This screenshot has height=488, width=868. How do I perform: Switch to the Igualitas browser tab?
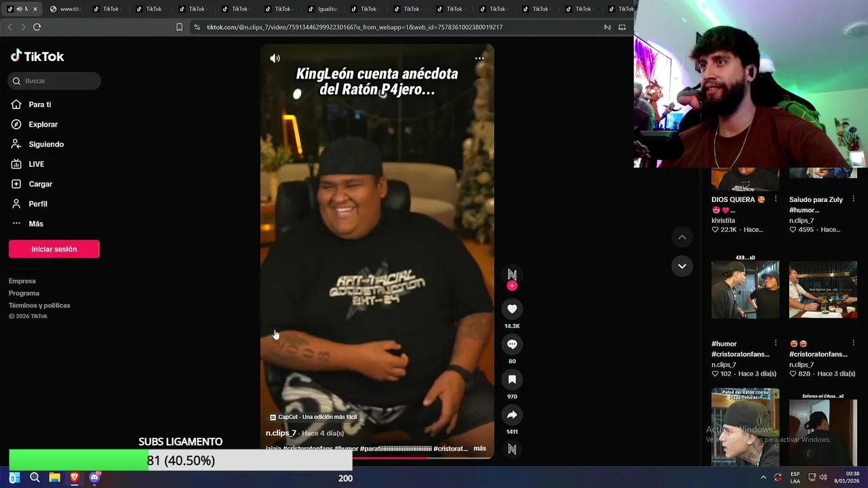[323, 9]
